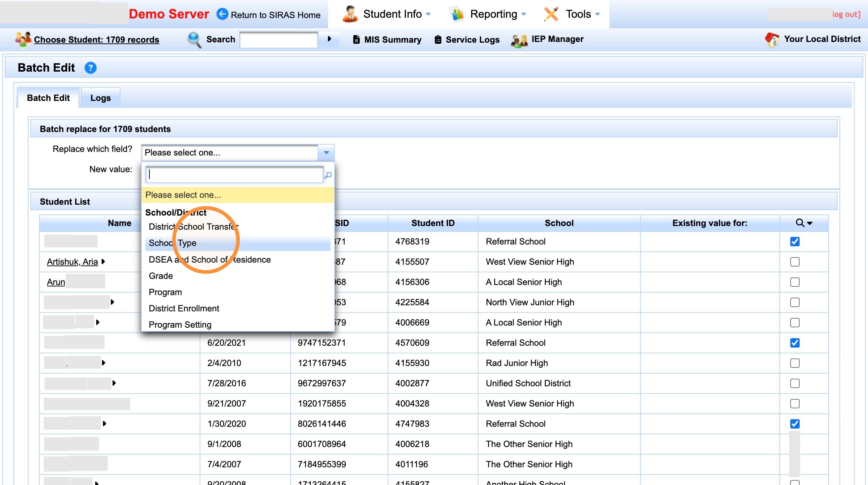Click Service Logs button
Screen dimensions: 868x485
467,39
